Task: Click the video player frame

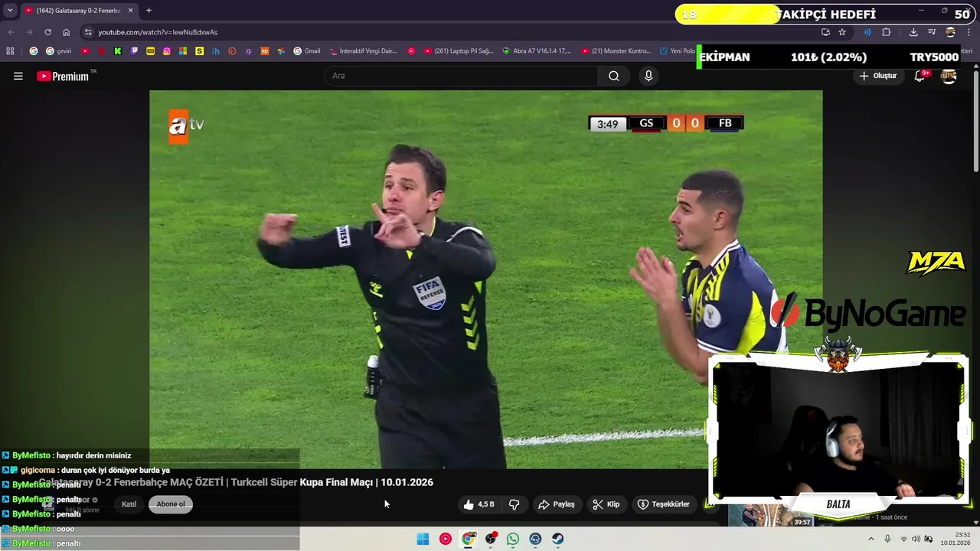Action: pyautogui.click(x=485, y=279)
